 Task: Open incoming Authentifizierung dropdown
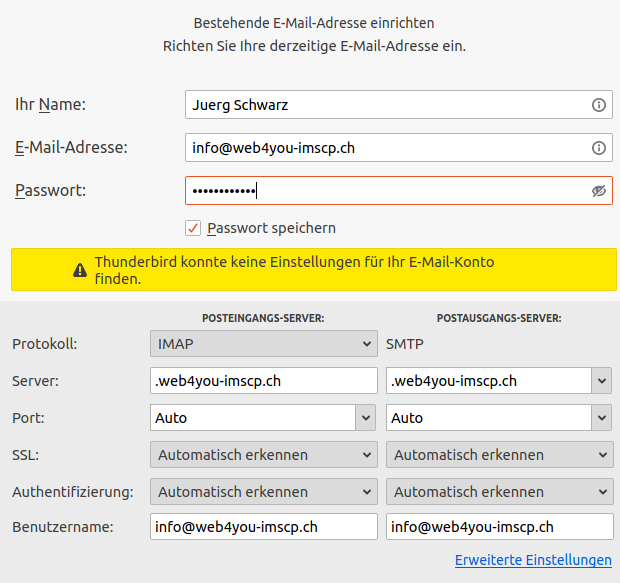pos(263,492)
